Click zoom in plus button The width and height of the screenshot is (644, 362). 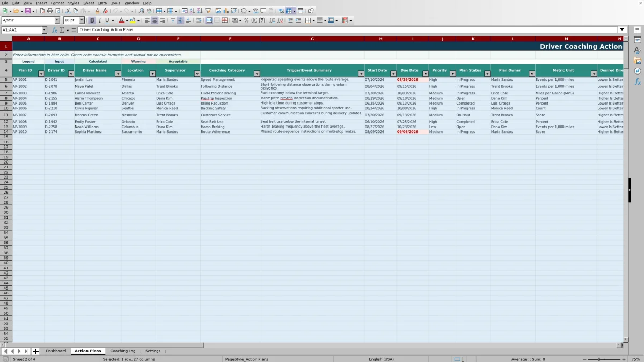click(624, 359)
